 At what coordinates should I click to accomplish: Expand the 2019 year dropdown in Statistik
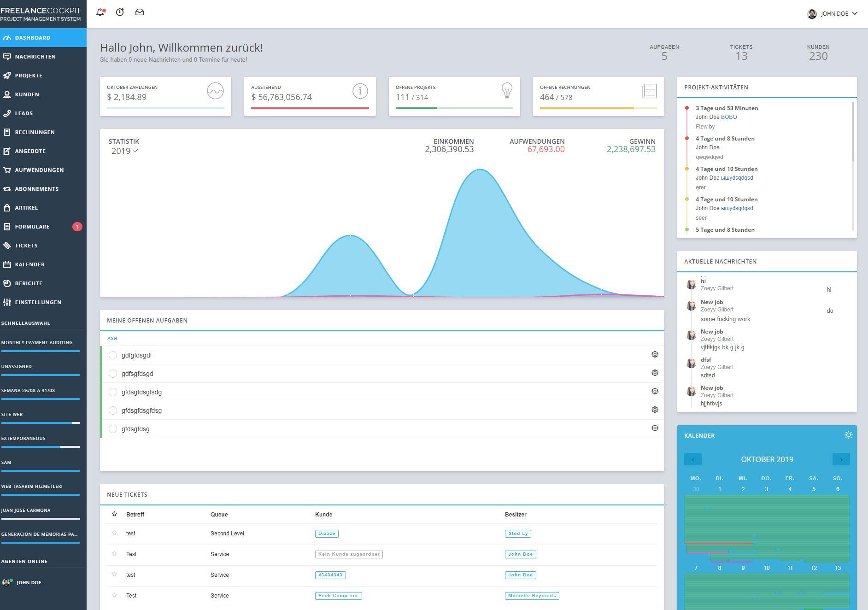124,151
